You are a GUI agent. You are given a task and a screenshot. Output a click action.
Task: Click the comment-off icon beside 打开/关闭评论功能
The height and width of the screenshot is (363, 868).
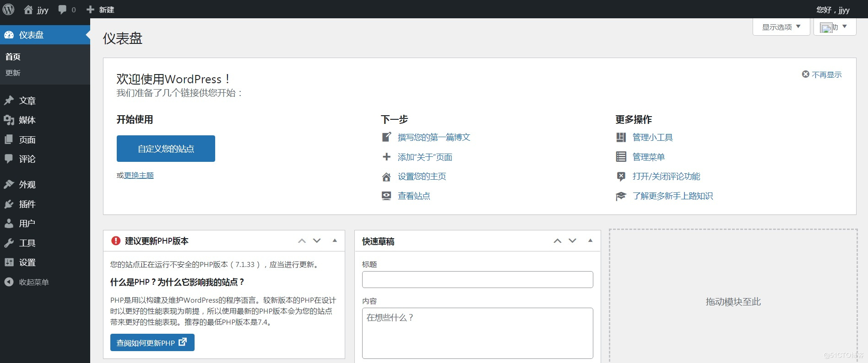coord(621,176)
